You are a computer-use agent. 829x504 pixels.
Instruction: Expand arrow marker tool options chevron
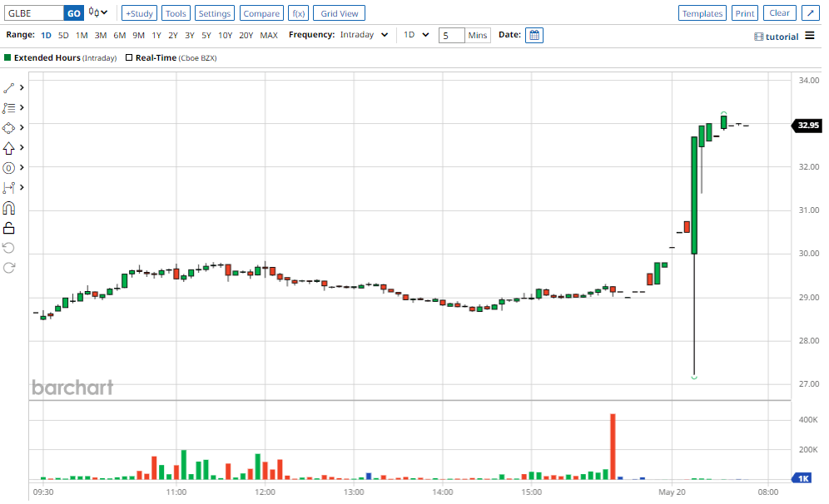22,147
